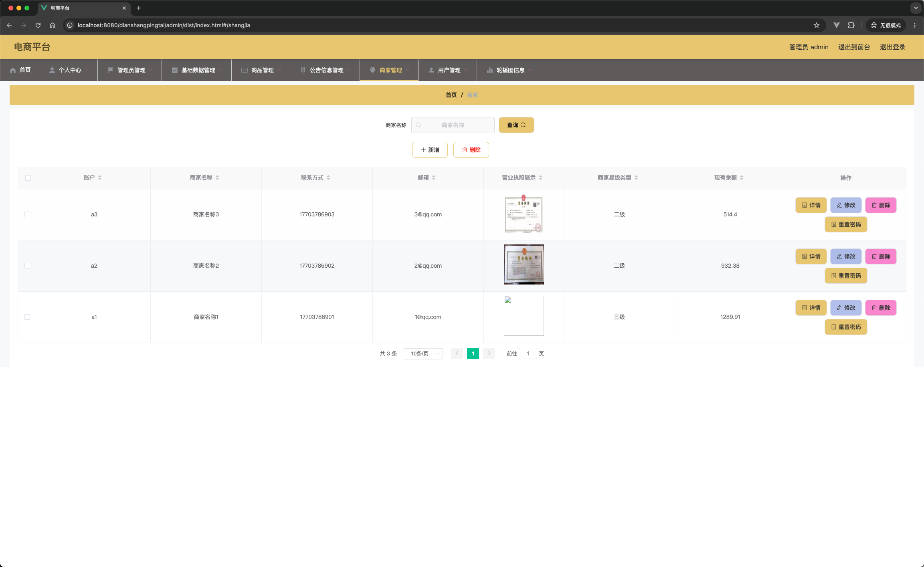
Task: Click 重置密码 for merchant a1
Action: (x=846, y=327)
